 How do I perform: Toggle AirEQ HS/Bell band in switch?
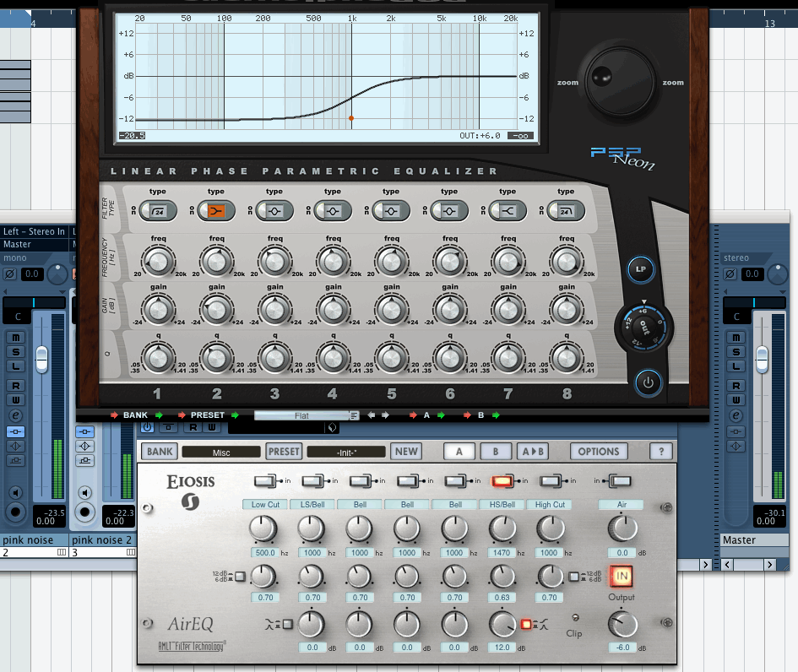coord(502,480)
